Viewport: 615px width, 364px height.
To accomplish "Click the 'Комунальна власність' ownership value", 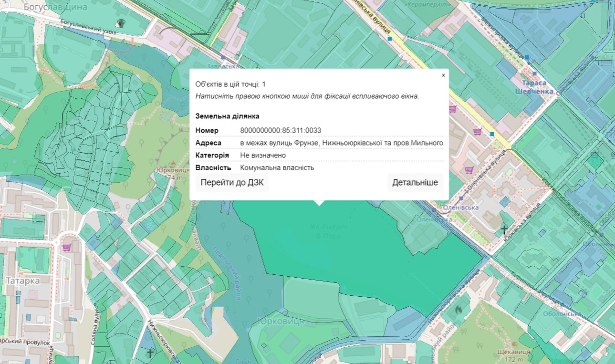I will pyautogui.click(x=277, y=168).
